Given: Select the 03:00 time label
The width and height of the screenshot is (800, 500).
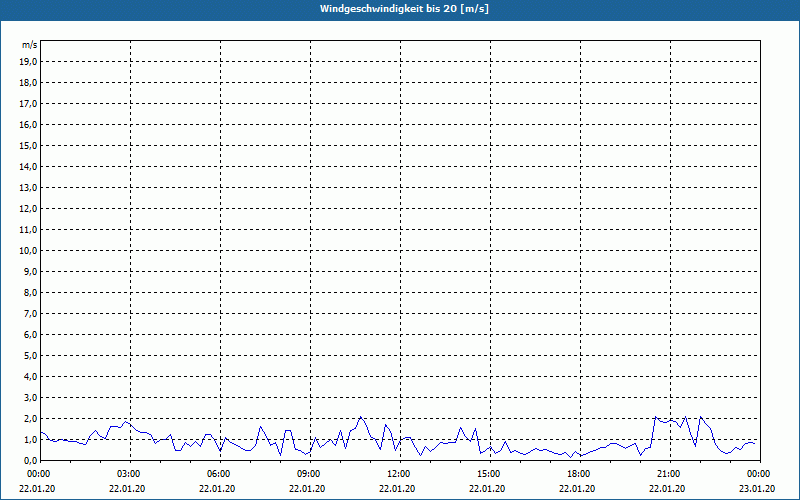Looking at the screenshot, I should tap(130, 474).
